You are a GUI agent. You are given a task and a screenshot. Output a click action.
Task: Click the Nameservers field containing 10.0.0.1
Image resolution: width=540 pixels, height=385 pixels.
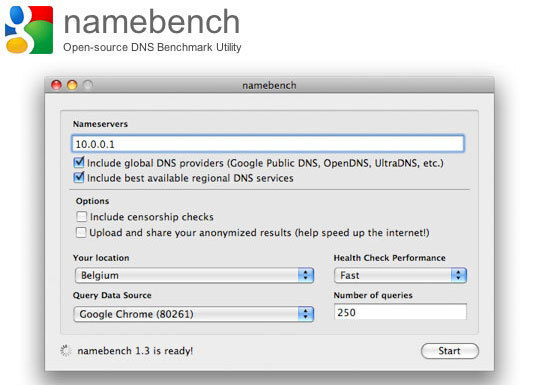(x=268, y=144)
